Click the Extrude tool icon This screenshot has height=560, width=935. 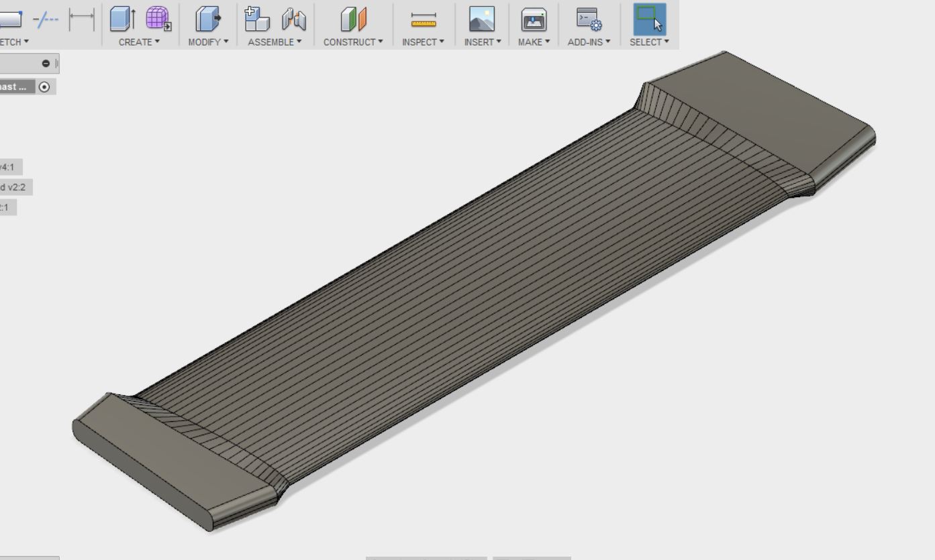[122, 19]
